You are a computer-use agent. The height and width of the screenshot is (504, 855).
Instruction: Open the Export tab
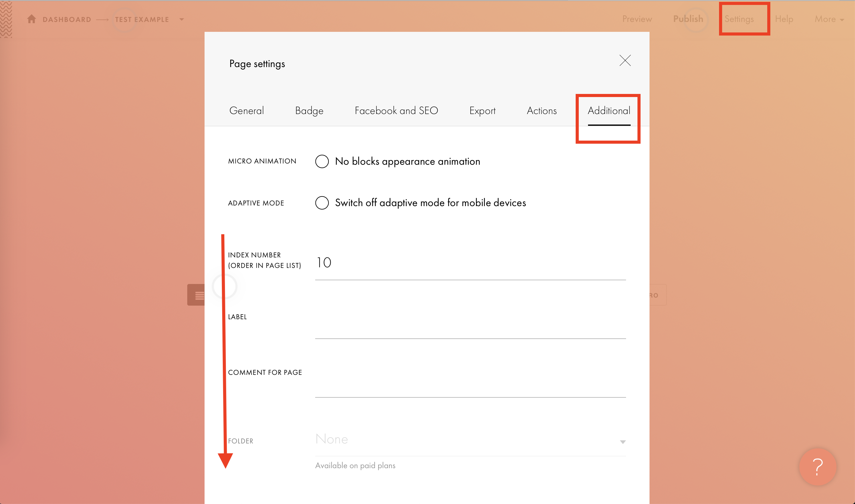pos(482,110)
